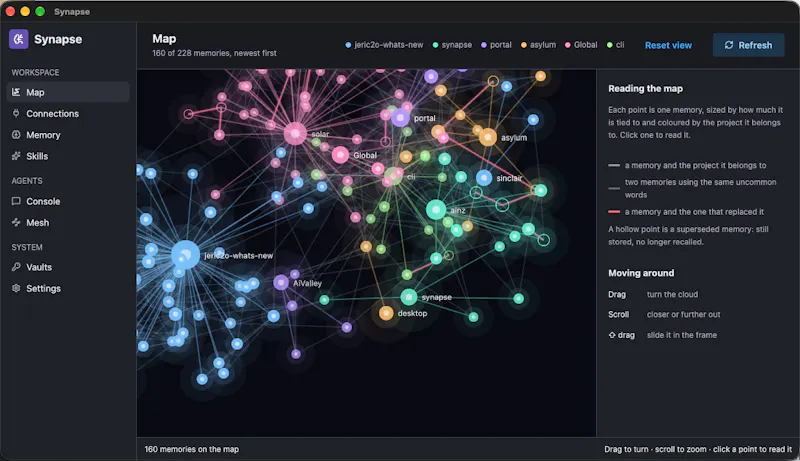Image resolution: width=800 pixels, height=461 pixels.
Task: Click the Mesh sidebar icon
Action: [x=16, y=222]
